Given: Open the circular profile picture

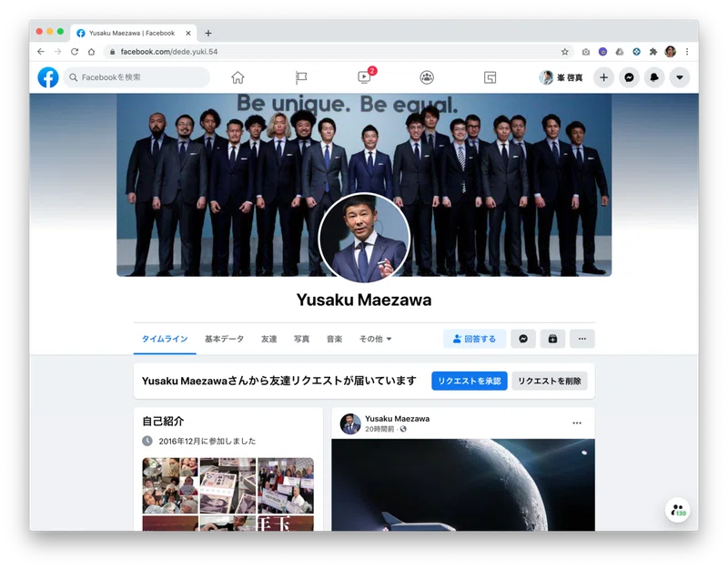Looking at the screenshot, I should [x=365, y=238].
